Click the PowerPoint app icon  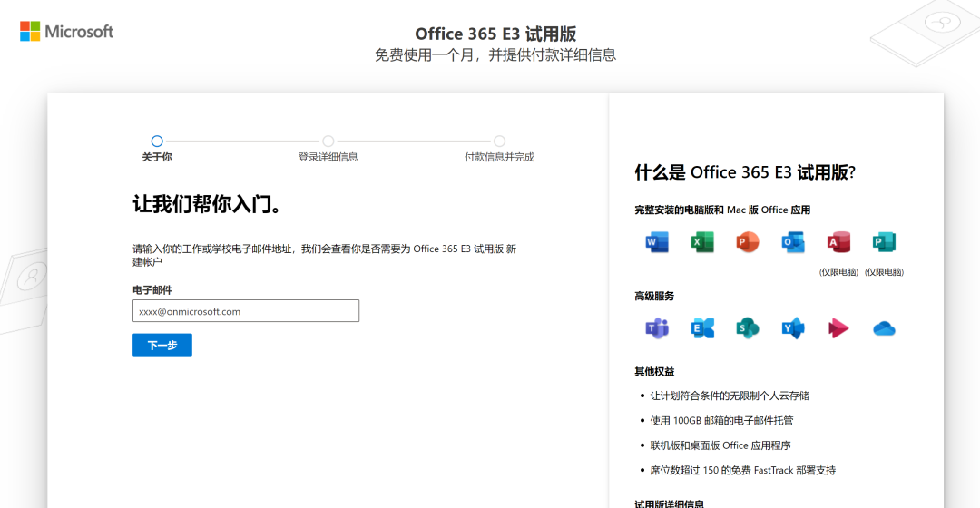tap(748, 242)
